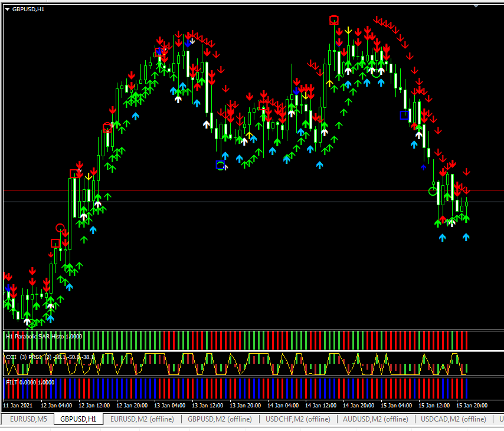The image size is (504, 431).
Task: Select the grey horizontal price line
Action: (x=254, y=202)
